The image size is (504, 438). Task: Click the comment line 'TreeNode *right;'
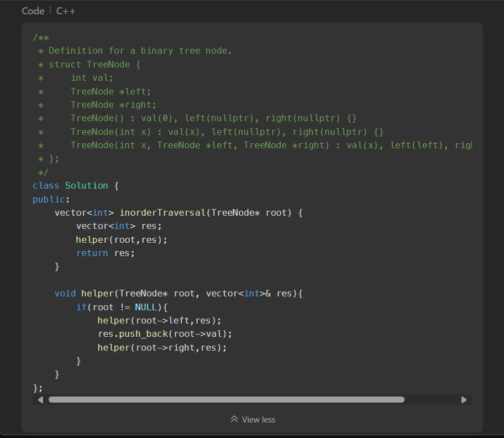click(x=113, y=105)
